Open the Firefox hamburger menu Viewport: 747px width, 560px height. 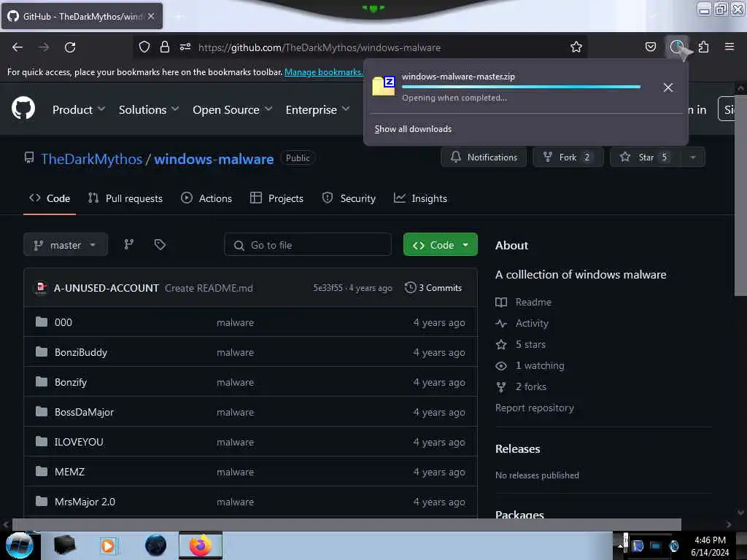point(729,47)
